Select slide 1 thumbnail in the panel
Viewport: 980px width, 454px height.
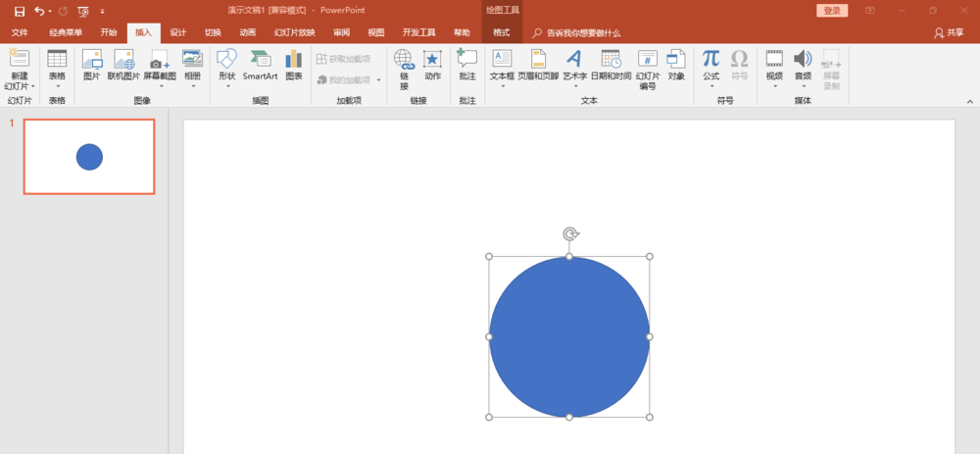(x=89, y=156)
